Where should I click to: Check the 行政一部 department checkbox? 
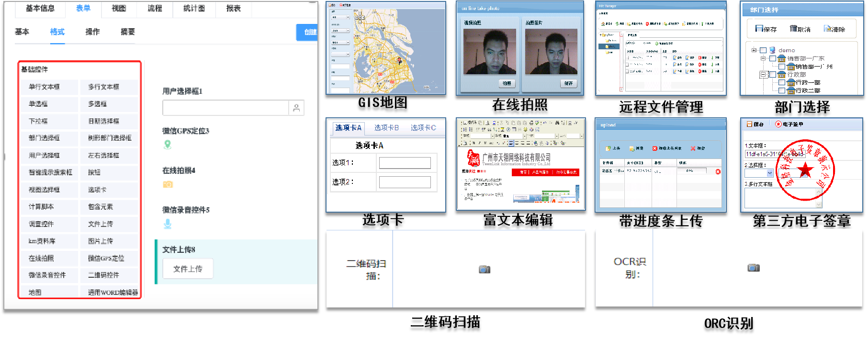(x=782, y=82)
